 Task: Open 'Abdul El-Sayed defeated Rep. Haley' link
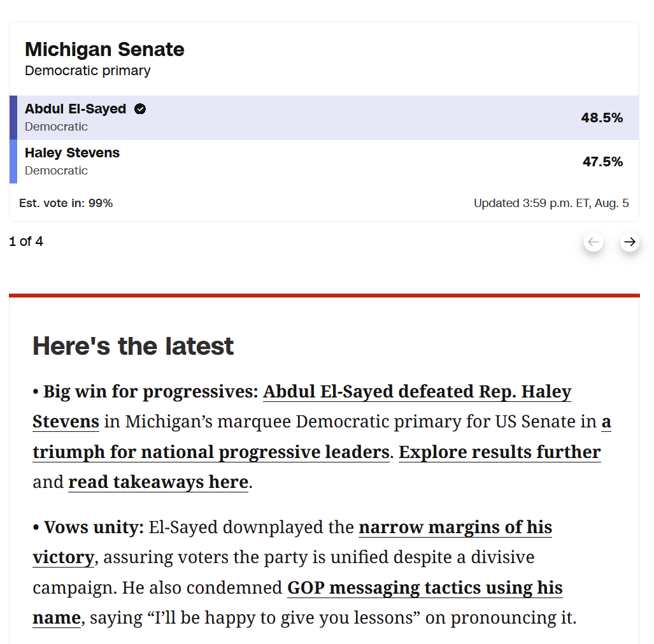pyautogui.click(x=417, y=392)
